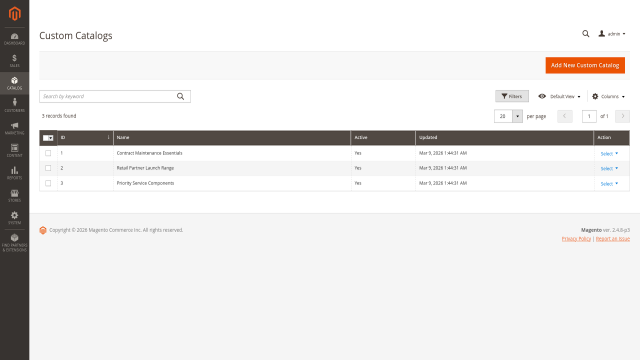The width and height of the screenshot is (640, 360).
Task: Open the Report an Issue link
Action: pos(613,239)
